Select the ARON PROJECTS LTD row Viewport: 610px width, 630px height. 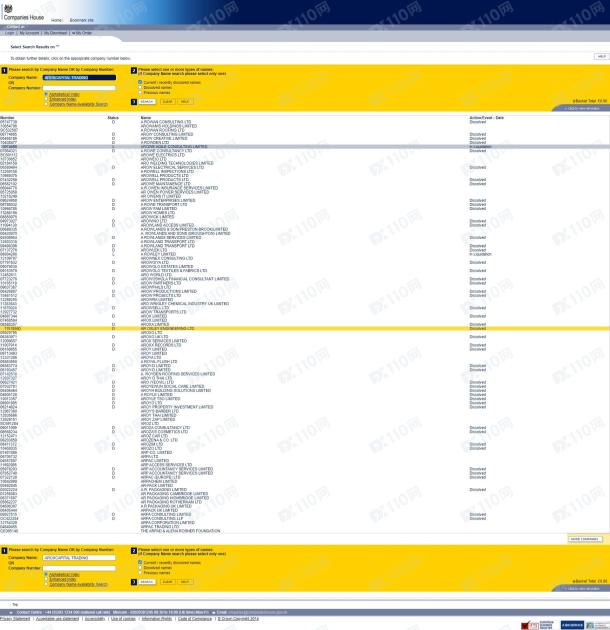click(x=305, y=295)
